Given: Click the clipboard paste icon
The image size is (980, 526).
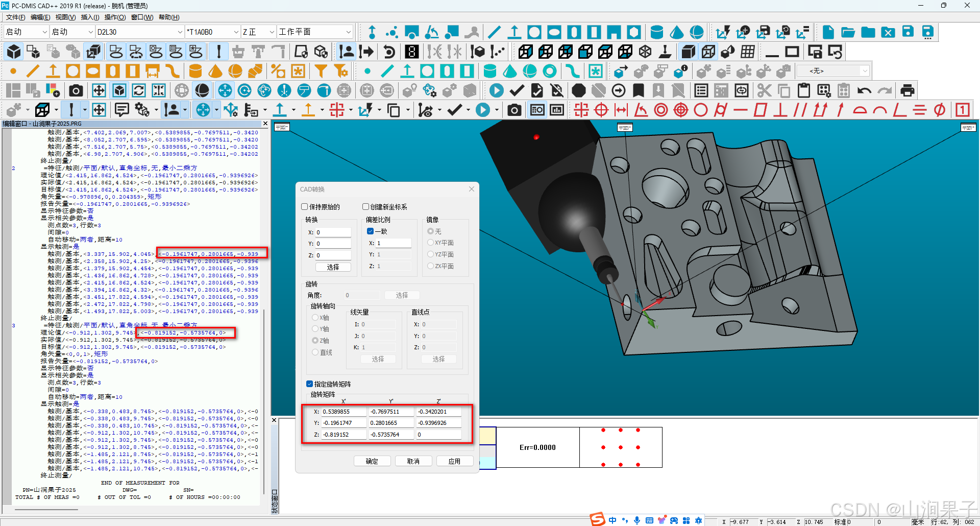Looking at the screenshot, I should (x=804, y=91).
